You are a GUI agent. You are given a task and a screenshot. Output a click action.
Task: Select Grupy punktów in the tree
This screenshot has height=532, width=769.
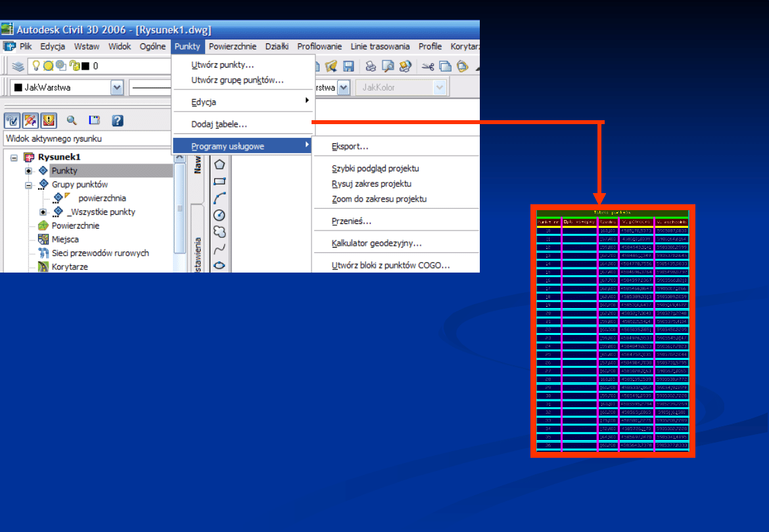click(x=80, y=185)
